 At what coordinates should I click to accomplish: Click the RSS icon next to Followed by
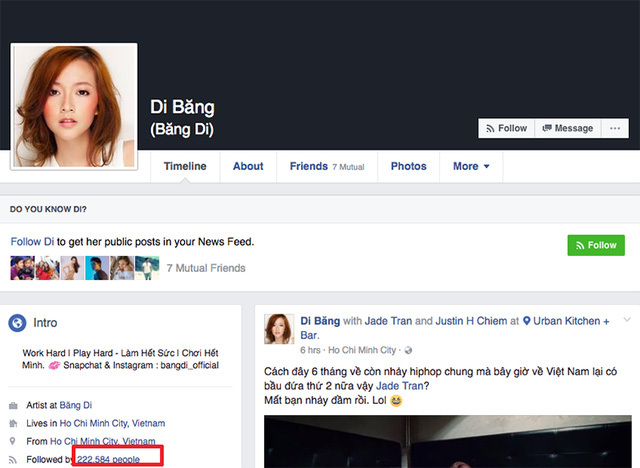pyautogui.click(x=13, y=459)
